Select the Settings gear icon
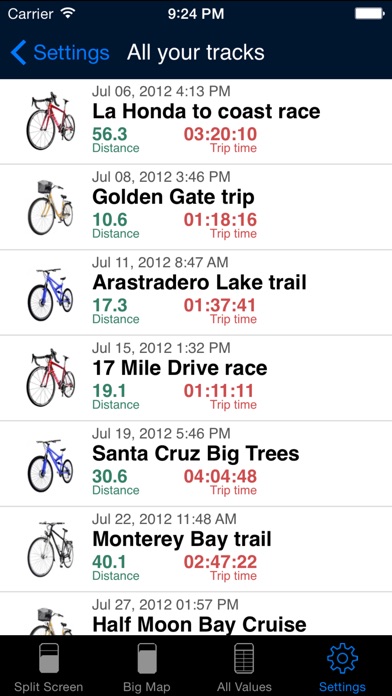Screen dimensions: 392x696 coord(342,660)
